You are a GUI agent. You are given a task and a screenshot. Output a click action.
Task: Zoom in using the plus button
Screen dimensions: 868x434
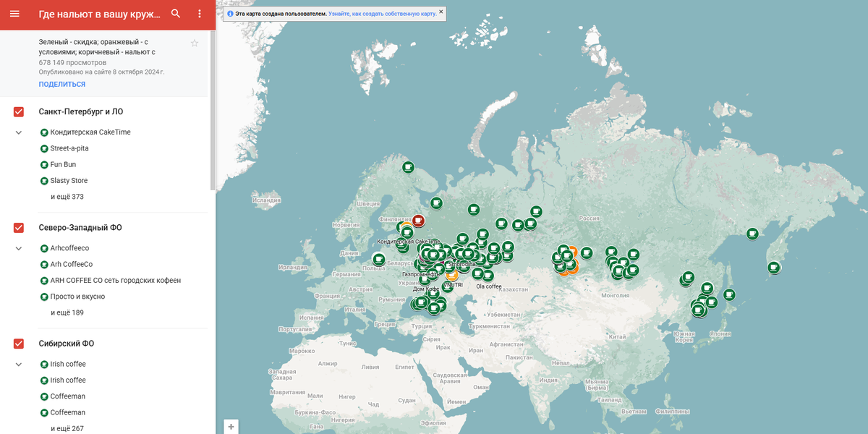point(231,426)
